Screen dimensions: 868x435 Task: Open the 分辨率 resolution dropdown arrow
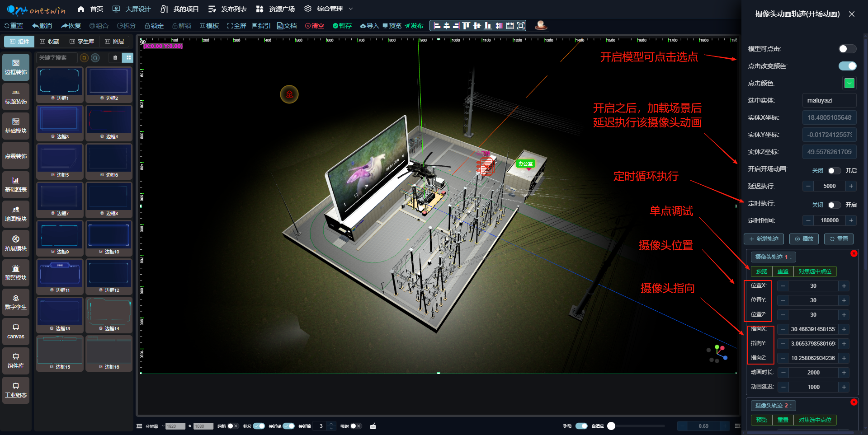coord(163,426)
